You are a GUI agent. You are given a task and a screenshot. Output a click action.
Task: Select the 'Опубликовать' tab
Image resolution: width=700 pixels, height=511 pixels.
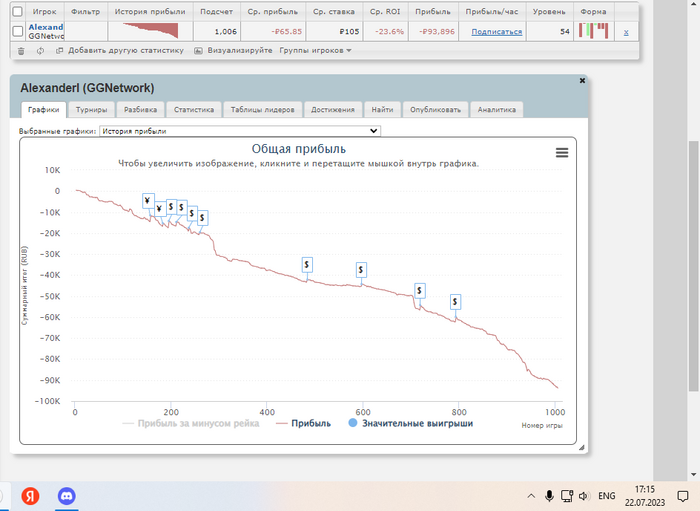(x=435, y=110)
